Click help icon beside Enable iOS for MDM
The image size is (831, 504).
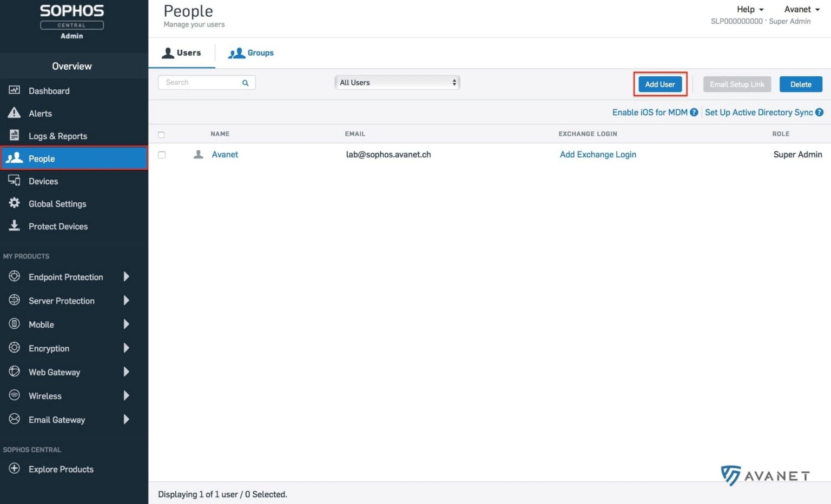[x=694, y=112]
